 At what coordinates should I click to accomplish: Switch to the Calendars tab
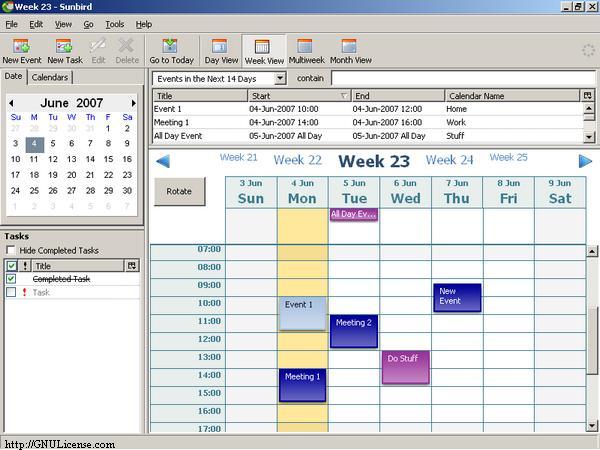click(x=50, y=77)
